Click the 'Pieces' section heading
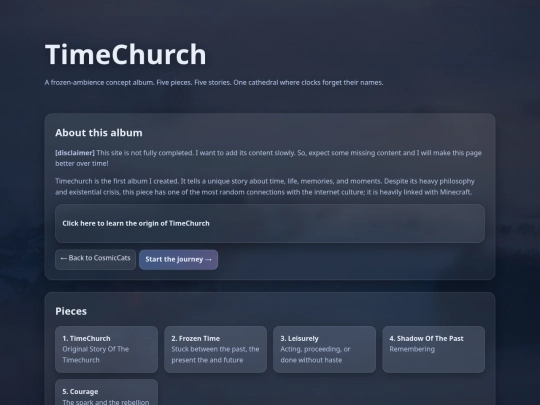 pyautogui.click(x=71, y=311)
